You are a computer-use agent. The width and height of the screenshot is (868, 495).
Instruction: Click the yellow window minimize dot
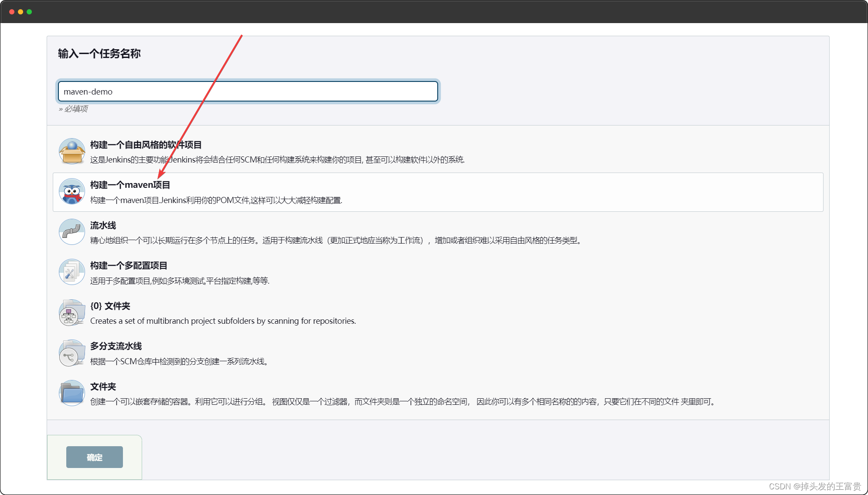[x=20, y=12]
